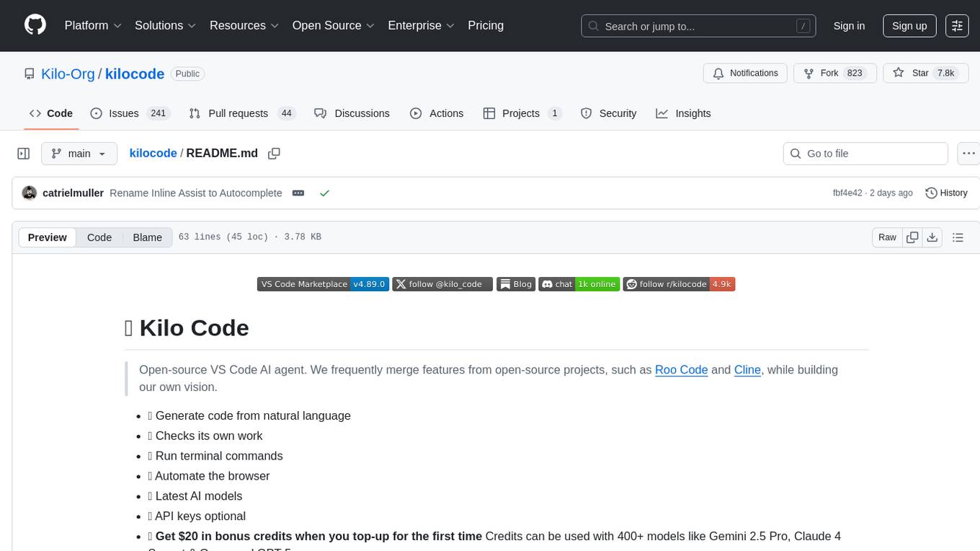Expand the Resources menu
Image resolution: width=980 pixels, height=551 pixels.
[x=244, y=25]
